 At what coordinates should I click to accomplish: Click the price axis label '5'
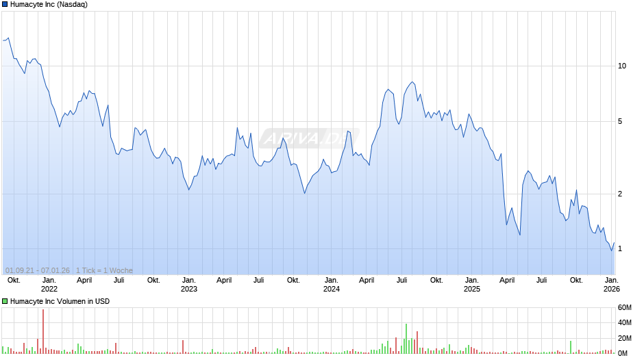620,122
